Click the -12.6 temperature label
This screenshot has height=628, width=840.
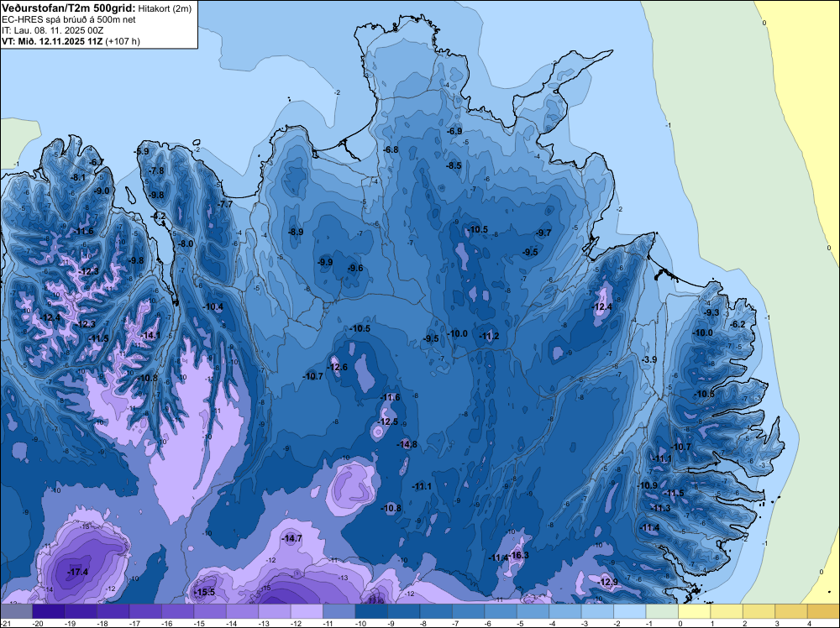pyautogui.click(x=338, y=367)
